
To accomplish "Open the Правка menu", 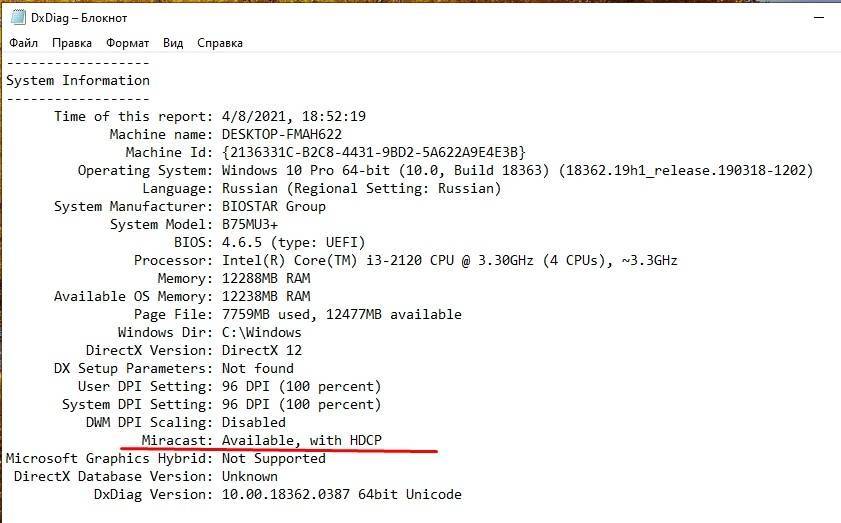I will 72,43.
